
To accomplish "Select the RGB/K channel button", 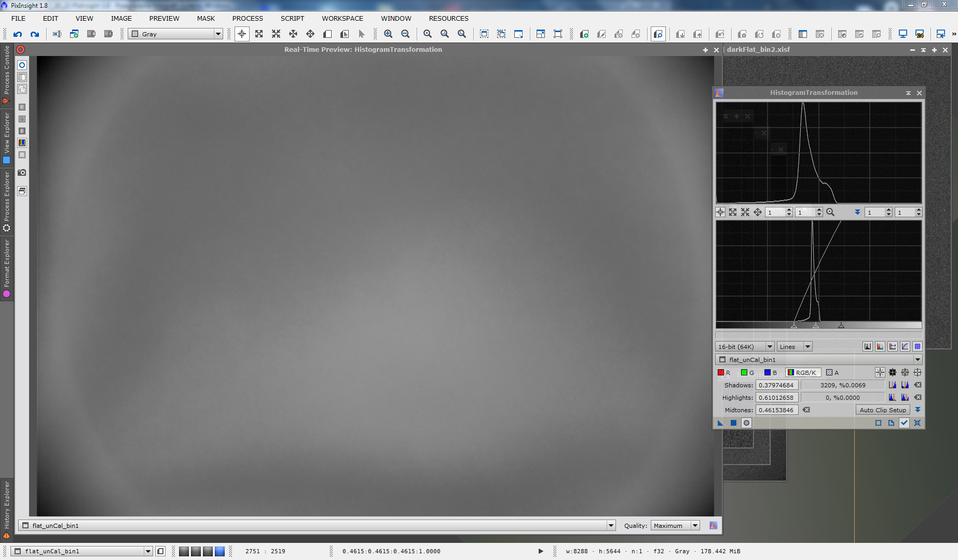I will (x=802, y=372).
